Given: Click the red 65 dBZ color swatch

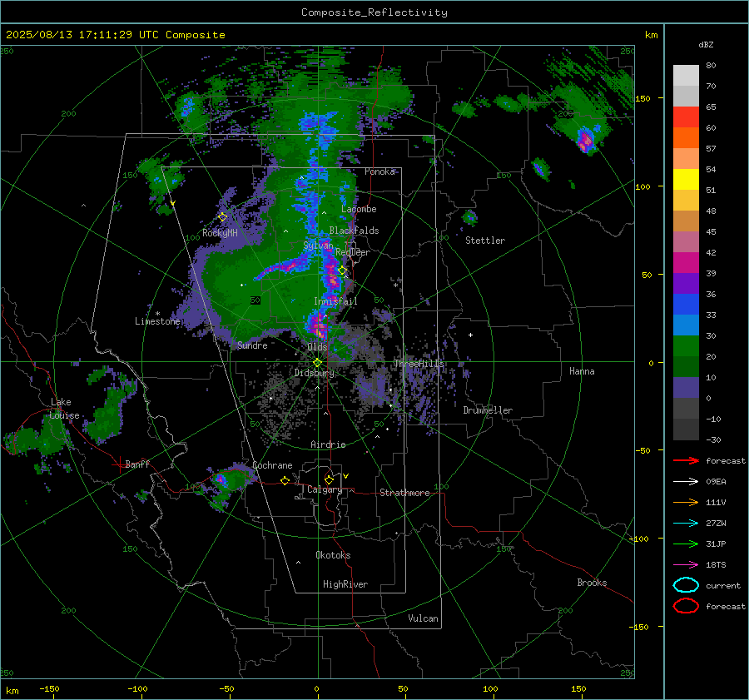Looking at the screenshot, I should (686, 117).
